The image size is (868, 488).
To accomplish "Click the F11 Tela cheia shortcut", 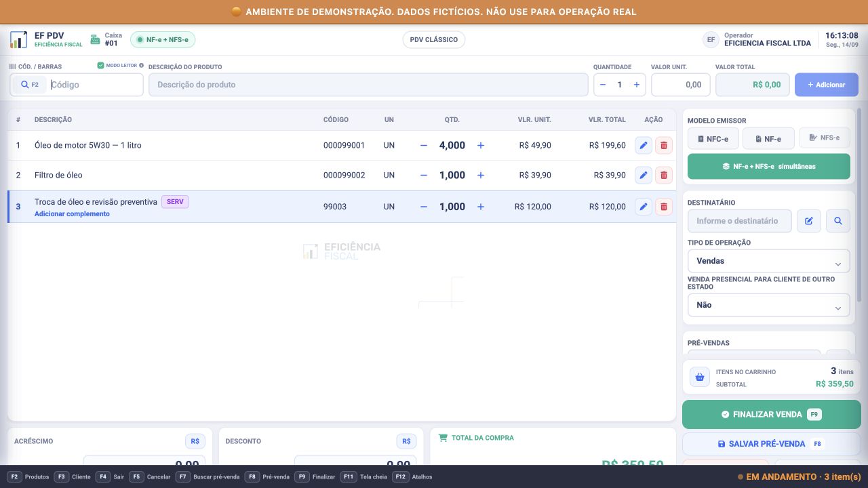I will (x=363, y=476).
